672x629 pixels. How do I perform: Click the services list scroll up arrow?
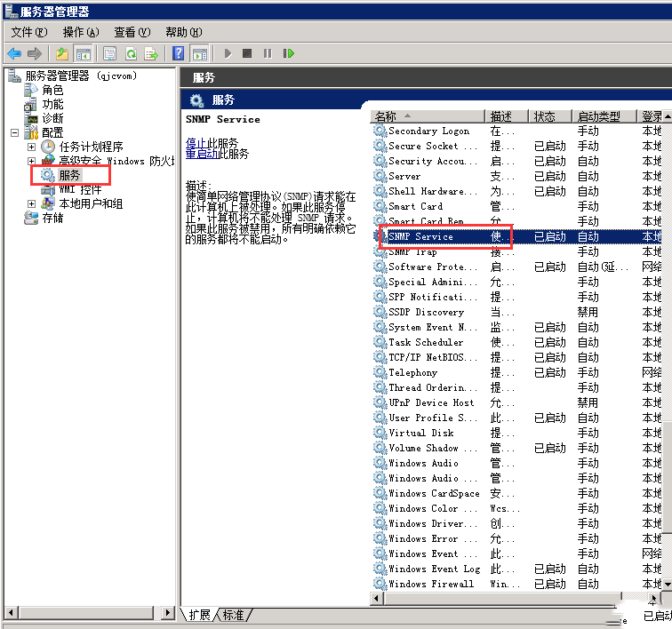[668, 116]
